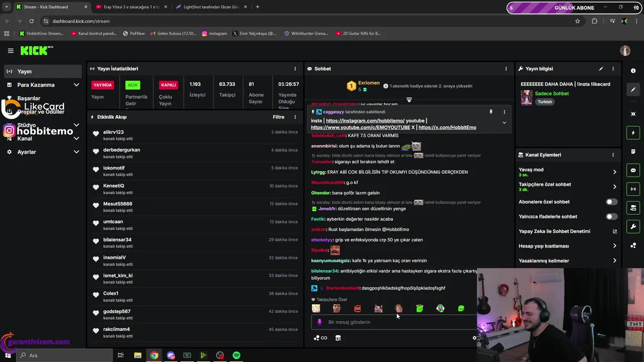Click the KAPALI multi-stream badge
644x362 pixels.
pyautogui.click(x=169, y=85)
